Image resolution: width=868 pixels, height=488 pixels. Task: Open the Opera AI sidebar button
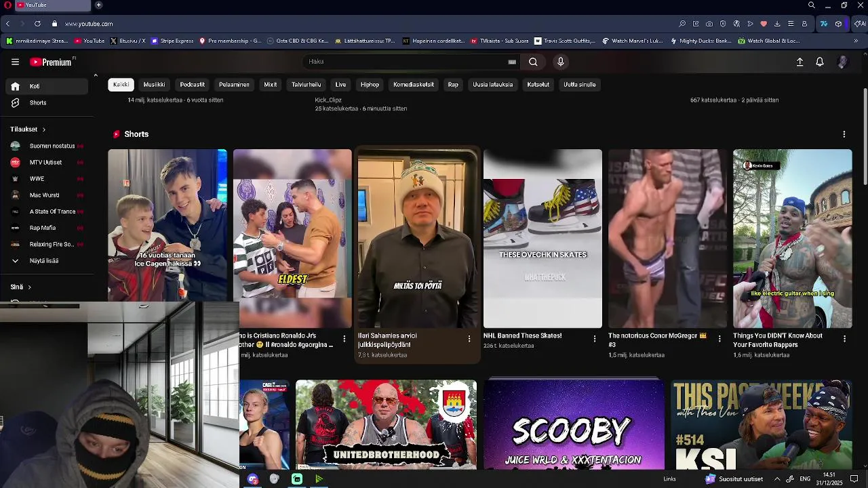(859, 24)
